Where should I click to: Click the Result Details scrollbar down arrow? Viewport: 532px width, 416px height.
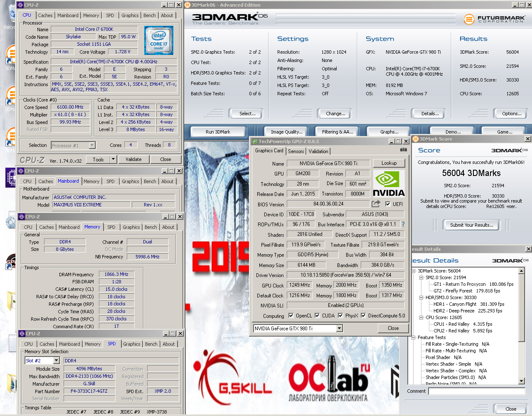pyautogui.click(x=522, y=381)
